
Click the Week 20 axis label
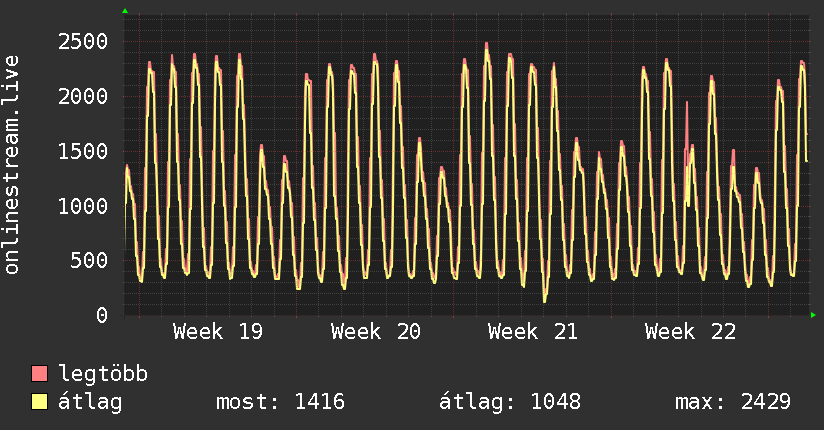click(x=375, y=332)
